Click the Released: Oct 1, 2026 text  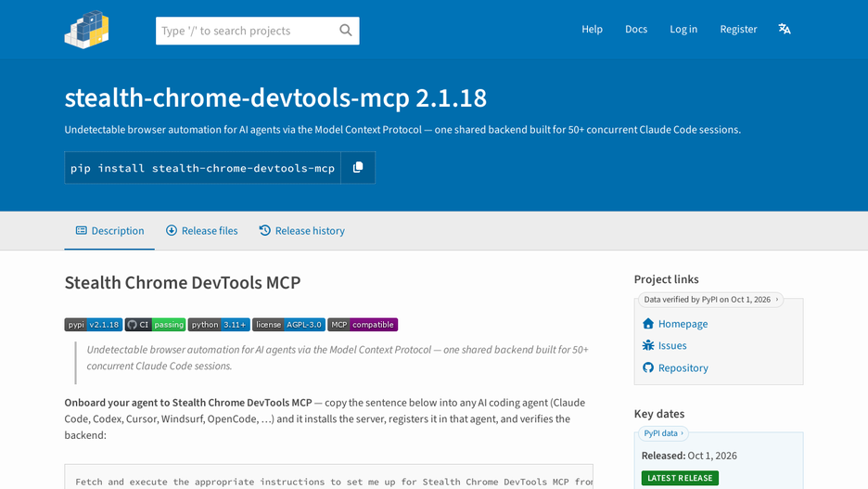pos(689,456)
